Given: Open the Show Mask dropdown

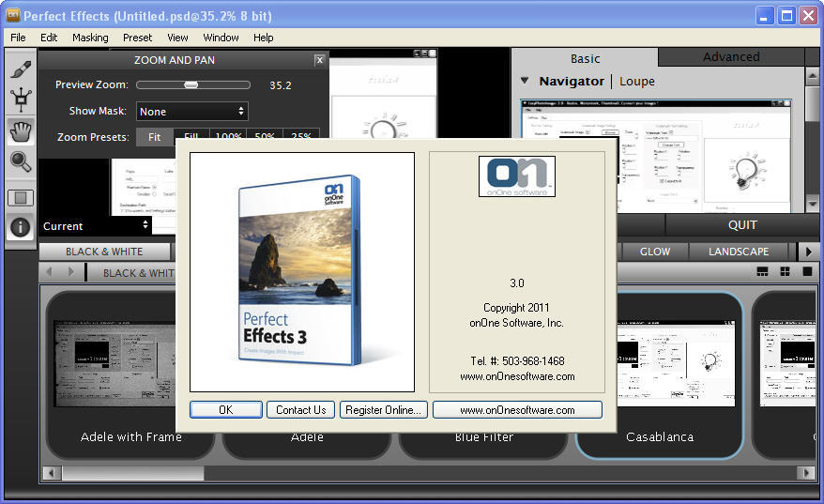Looking at the screenshot, I should tap(191, 112).
